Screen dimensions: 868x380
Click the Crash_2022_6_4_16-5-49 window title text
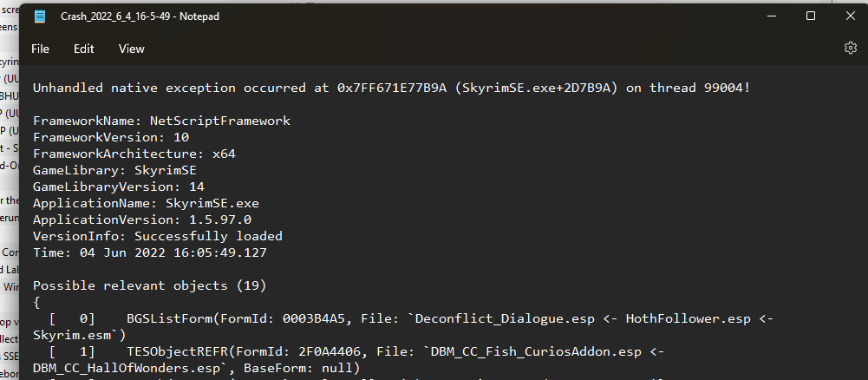click(140, 16)
